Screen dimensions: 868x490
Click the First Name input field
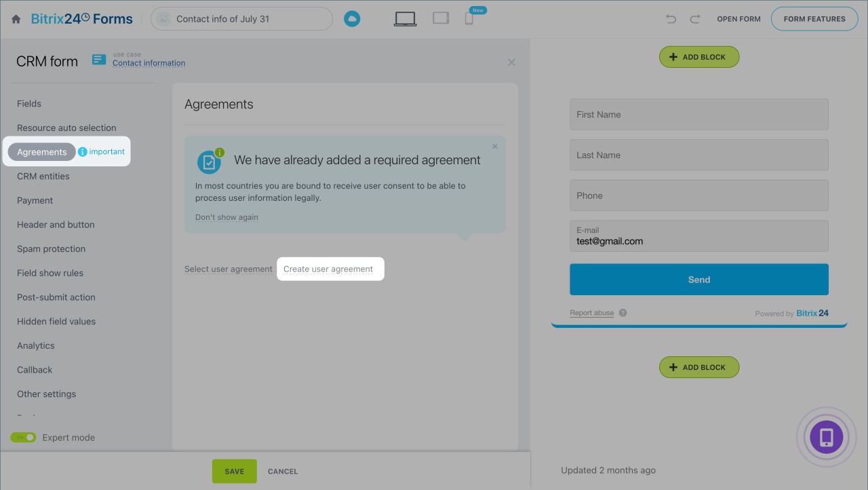point(698,115)
